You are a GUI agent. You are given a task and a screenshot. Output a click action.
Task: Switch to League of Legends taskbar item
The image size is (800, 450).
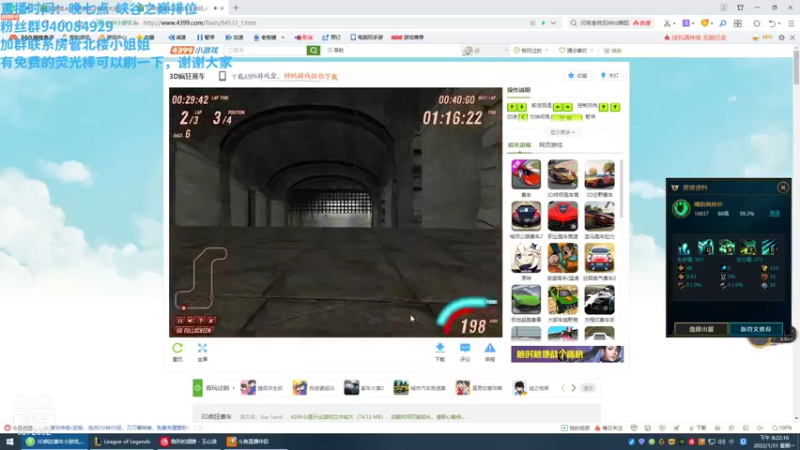[x=122, y=441]
